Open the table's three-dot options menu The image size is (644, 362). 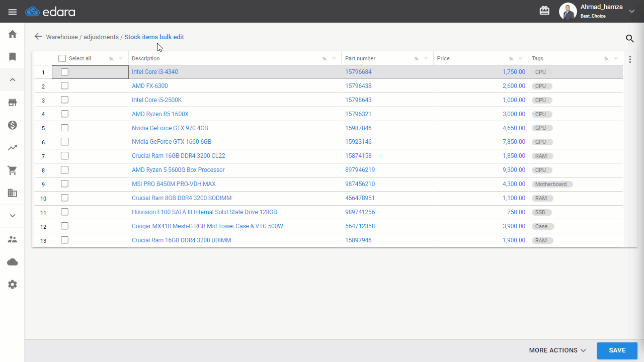[x=630, y=59]
